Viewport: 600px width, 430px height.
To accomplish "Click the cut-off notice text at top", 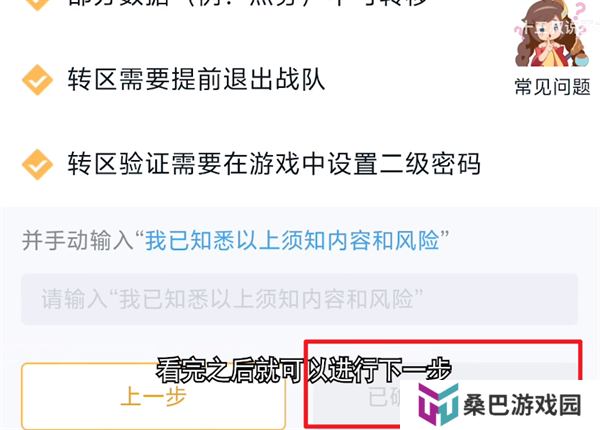I will pyautogui.click(x=247, y=3).
